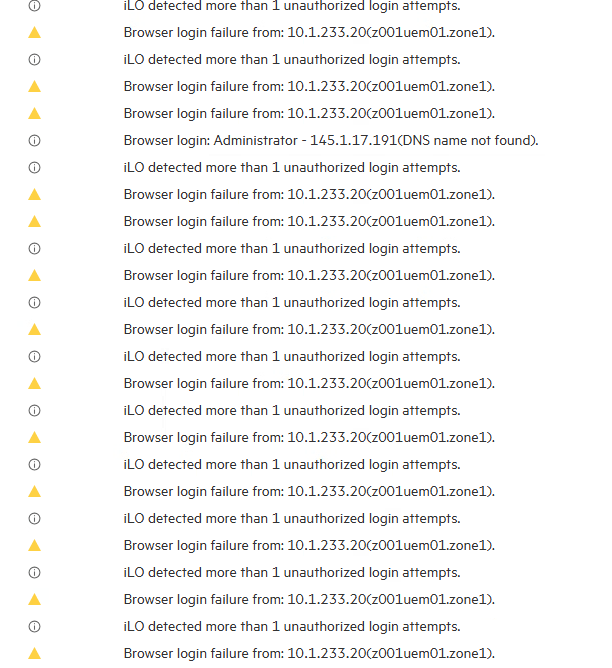The height and width of the screenshot is (668, 612).
Task: Click info icon beside Administrator login entry
Action: tap(34, 141)
